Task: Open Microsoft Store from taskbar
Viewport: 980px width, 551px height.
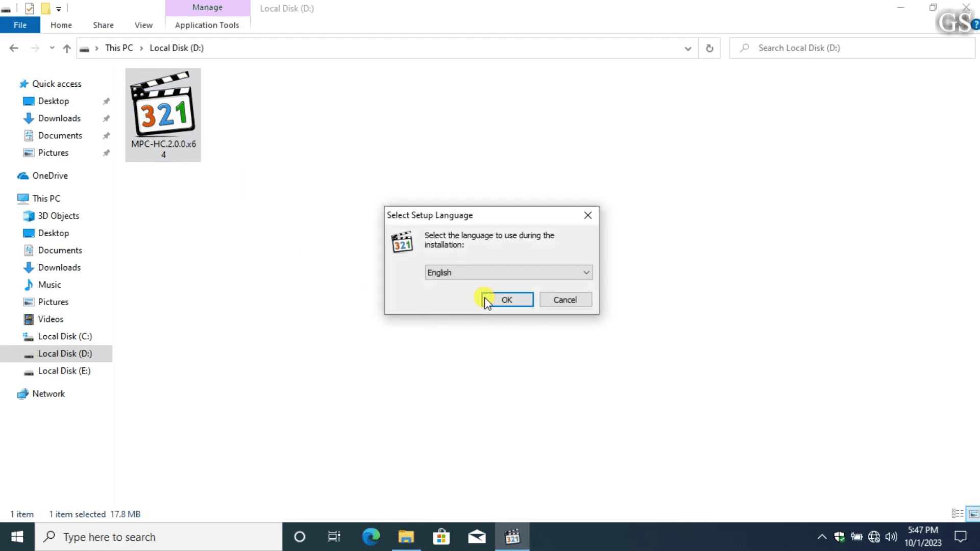Action: [442, 537]
